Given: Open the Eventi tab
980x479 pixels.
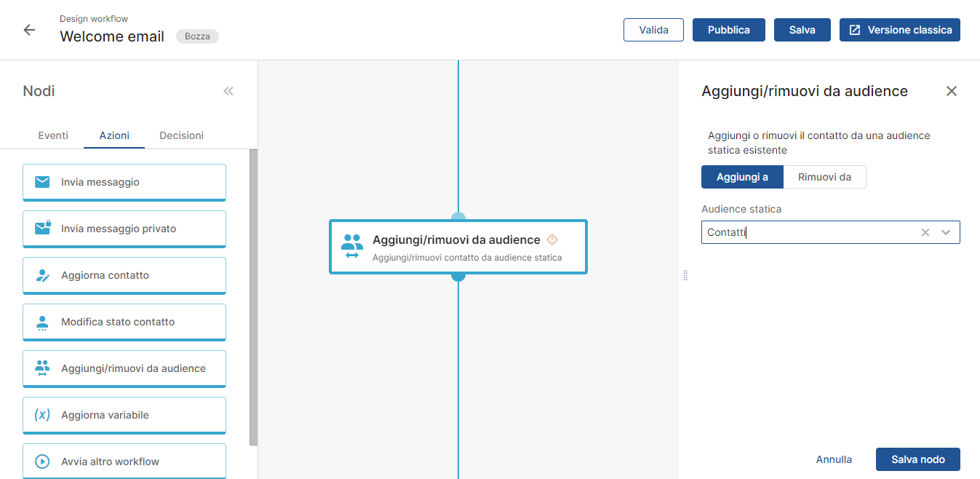Looking at the screenshot, I should (53, 135).
